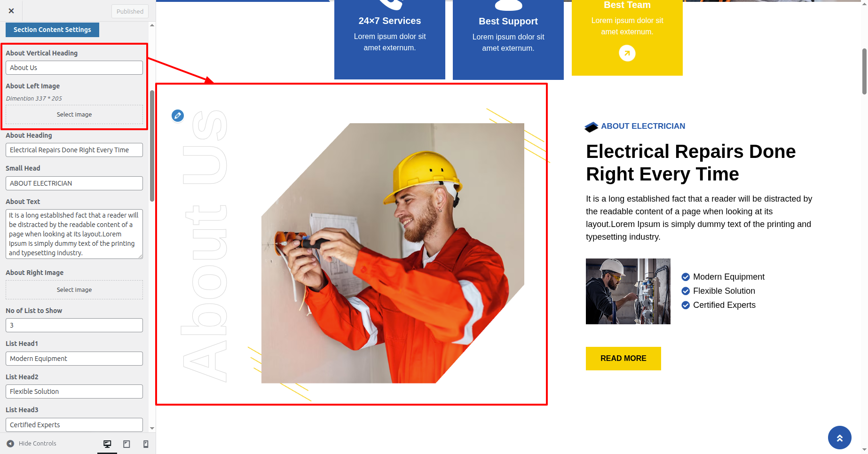Image resolution: width=868 pixels, height=454 pixels.
Task: Click the Hide Controls collapse icon
Action: (x=10, y=444)
